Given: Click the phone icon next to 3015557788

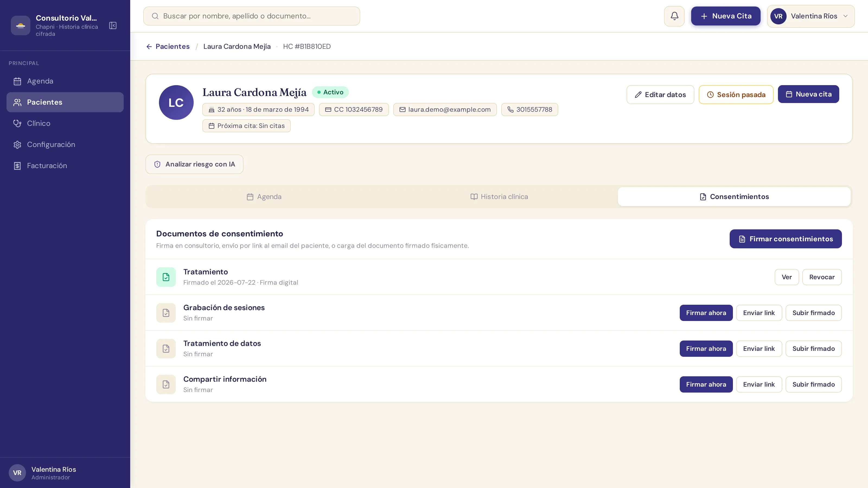Looking at the screenshot, I should click(x=510, y=110).
